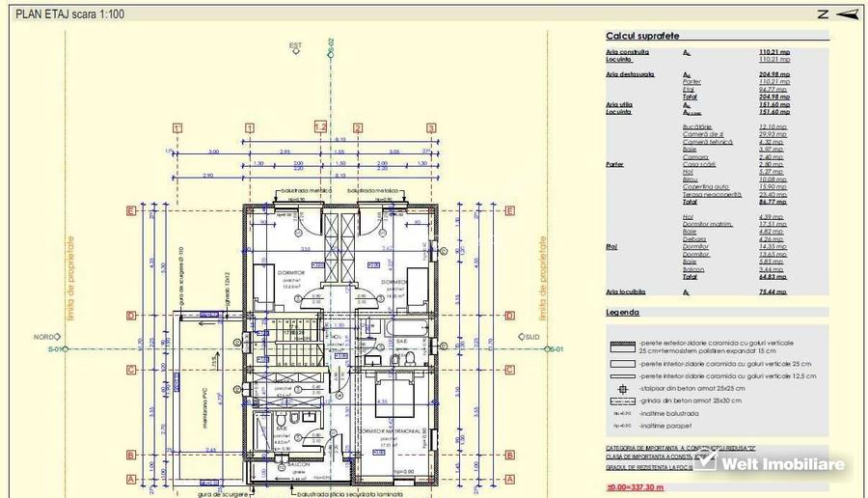The image size is (868, 498).
Task: Click row axis marker E on the NORD side
Action: [131, 210]
